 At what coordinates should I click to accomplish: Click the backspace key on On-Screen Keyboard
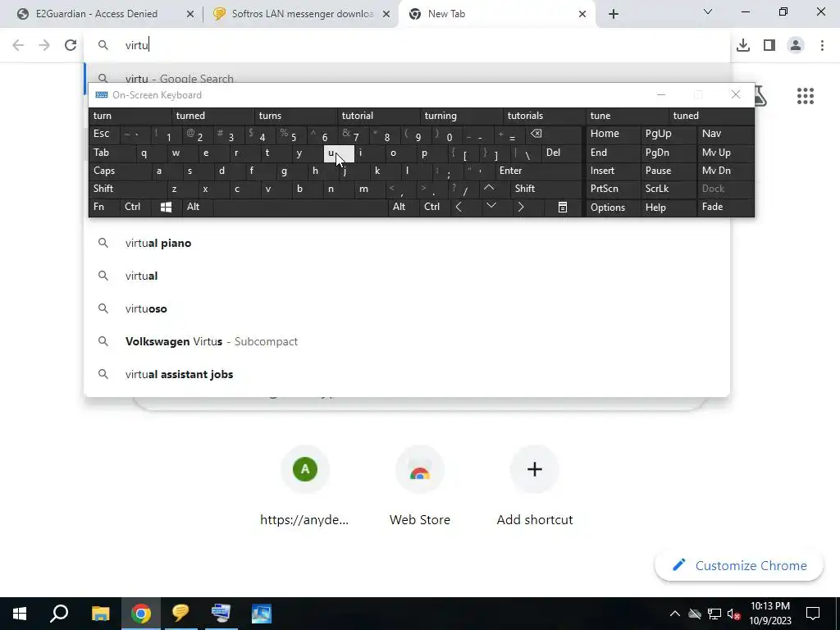click(554, 134)
